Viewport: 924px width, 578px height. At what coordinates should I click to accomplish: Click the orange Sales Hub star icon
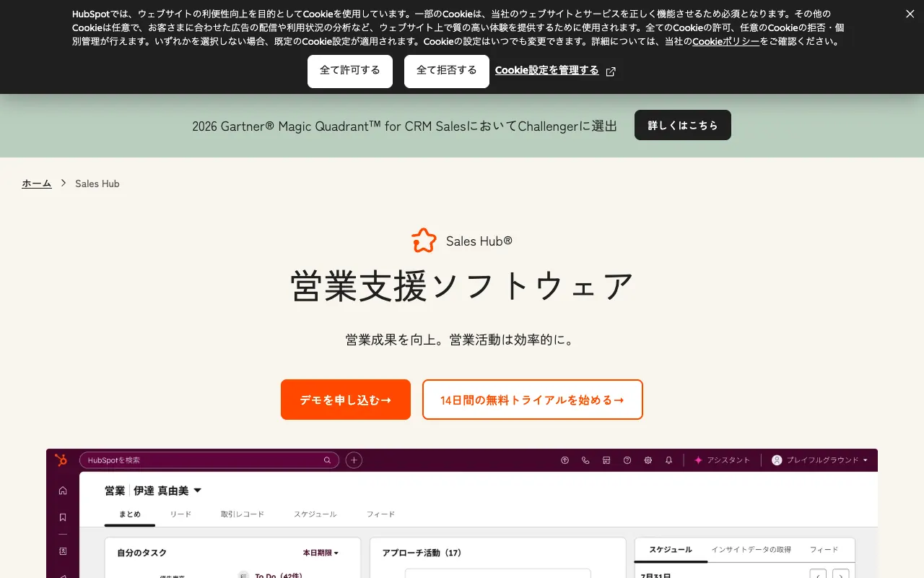pos(424,241)
